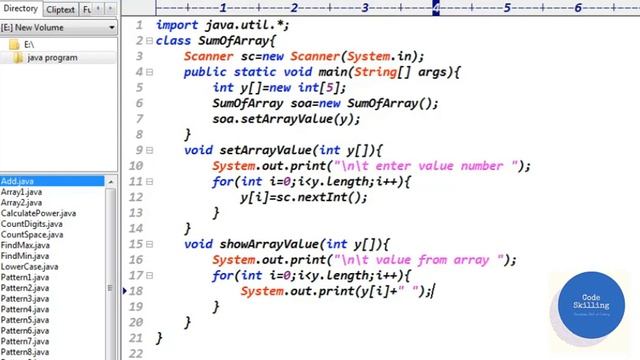The image size is (640, 360).
Task: Open the partly hidden Fu tab
Action: pyautogui.click(x=87, y=9)
